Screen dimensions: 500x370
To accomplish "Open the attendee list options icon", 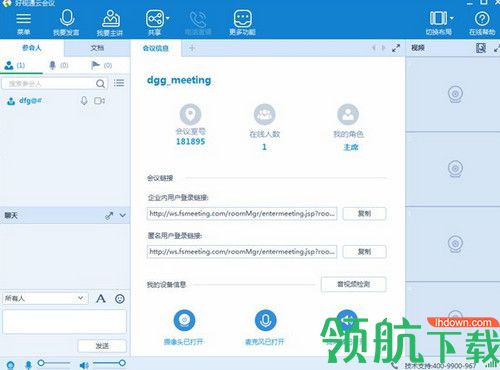I will (119, 83).
